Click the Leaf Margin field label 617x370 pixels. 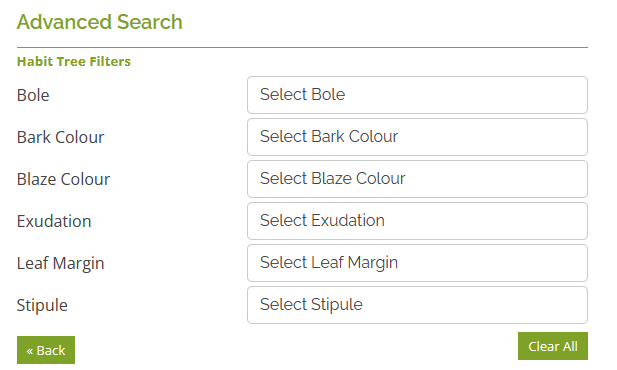point(61,264)
